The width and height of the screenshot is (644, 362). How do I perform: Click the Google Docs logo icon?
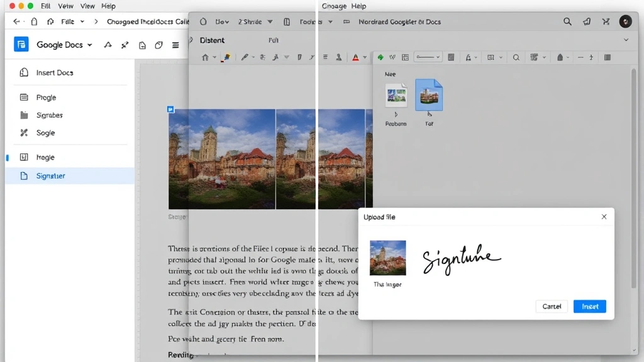click(21, 45)
